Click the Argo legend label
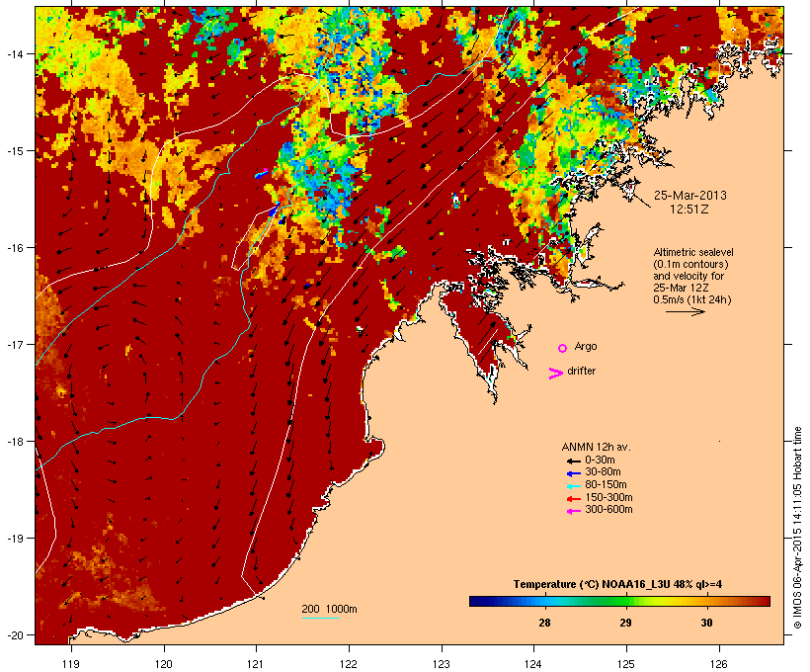Screen dimensions: 810x672 pos(586,346)
